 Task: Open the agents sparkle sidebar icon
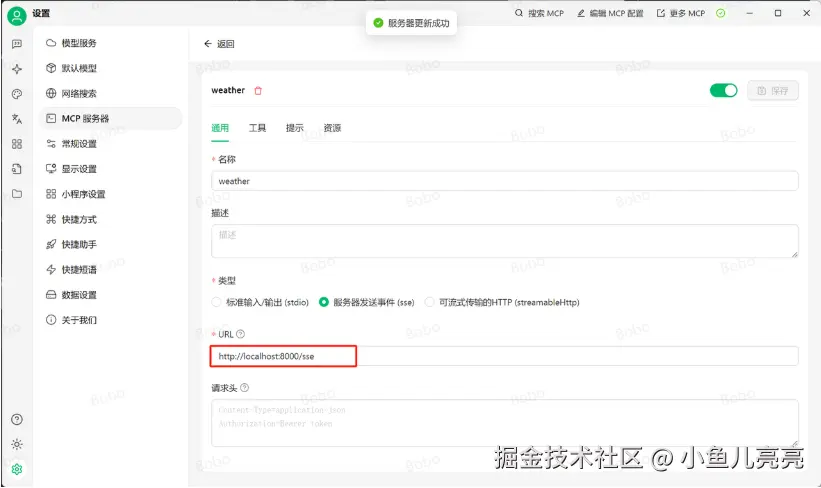coord(17,69)
